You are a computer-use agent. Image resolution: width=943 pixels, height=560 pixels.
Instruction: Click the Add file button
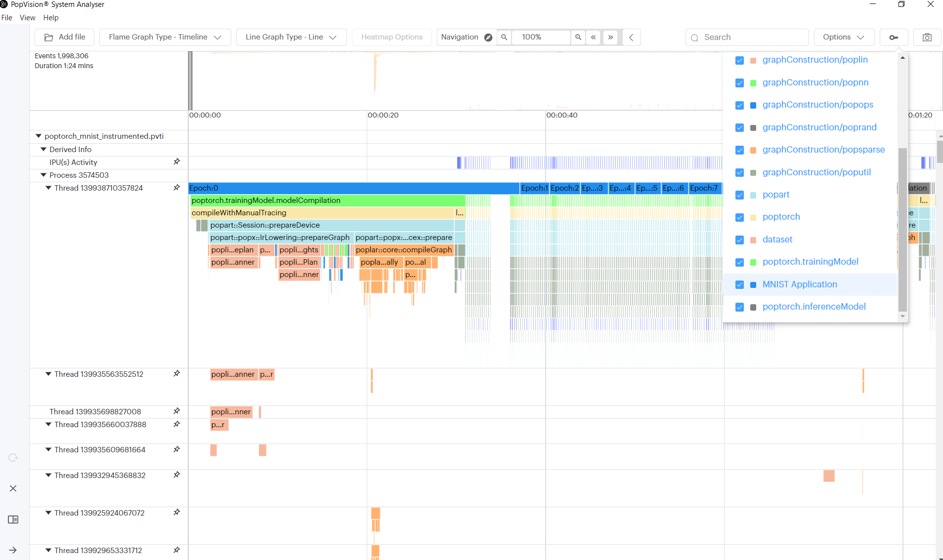pos(65,38)
